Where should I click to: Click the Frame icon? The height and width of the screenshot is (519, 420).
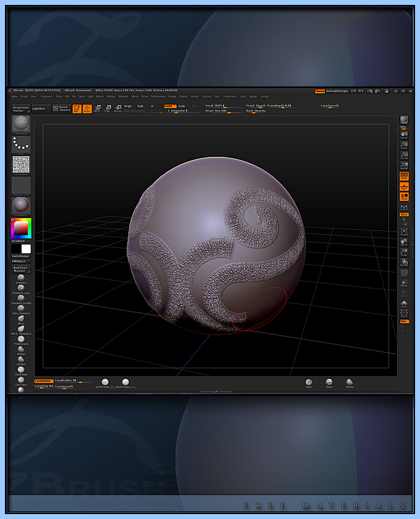404,232
